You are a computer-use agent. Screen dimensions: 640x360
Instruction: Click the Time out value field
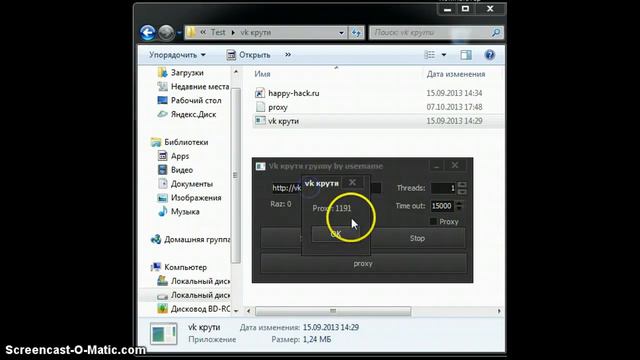(442, 206)
